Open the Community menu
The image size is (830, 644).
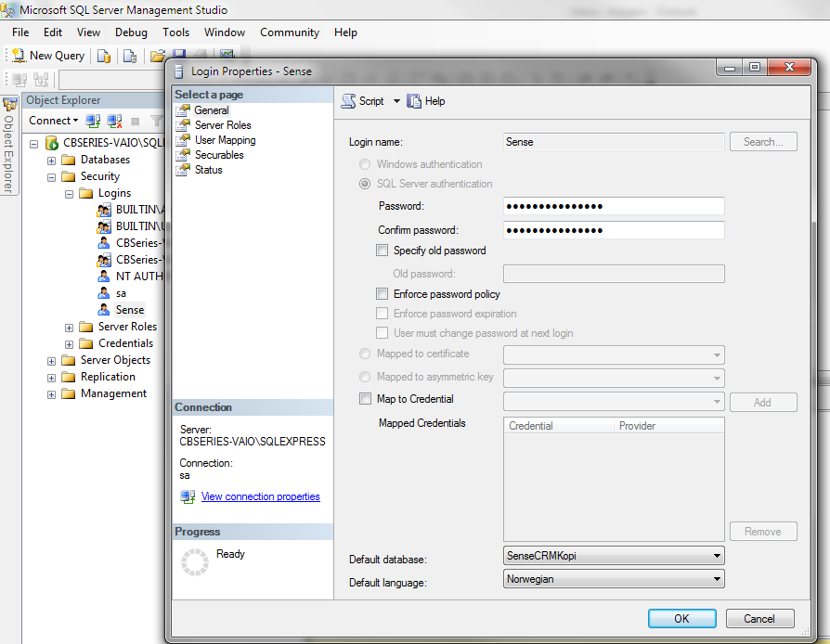coord(290,32)
